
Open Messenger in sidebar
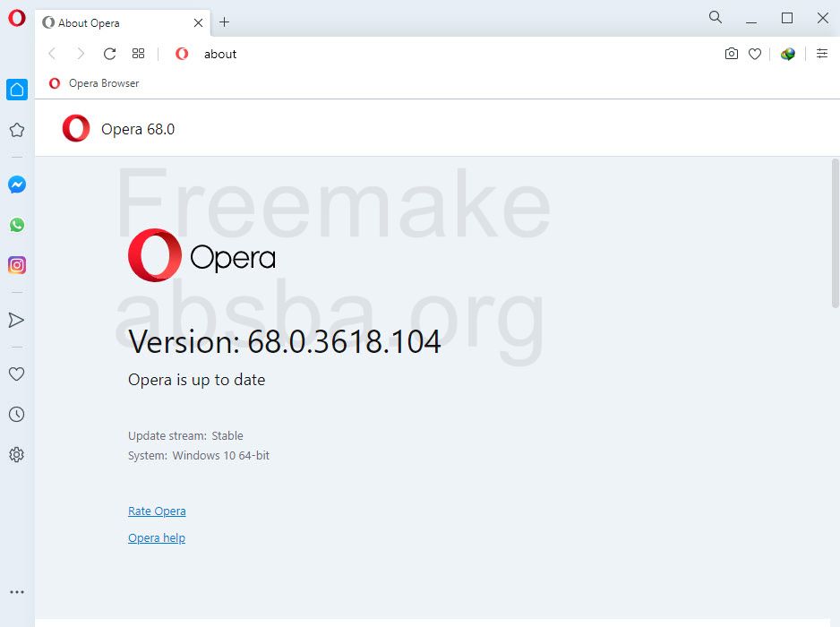(17, 185)
